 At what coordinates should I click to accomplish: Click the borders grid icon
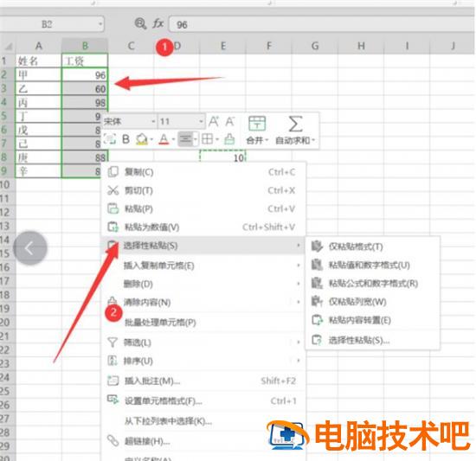pos(208,139)
